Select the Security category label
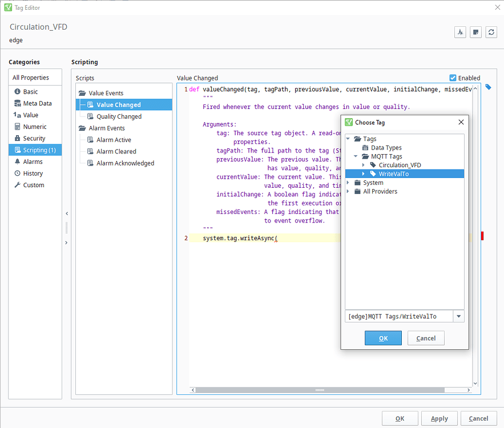 point(34,139)
